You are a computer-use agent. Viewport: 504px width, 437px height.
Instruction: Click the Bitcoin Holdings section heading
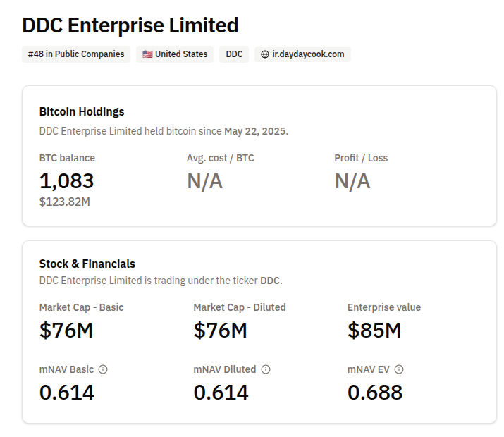click(x=82, y=111)
